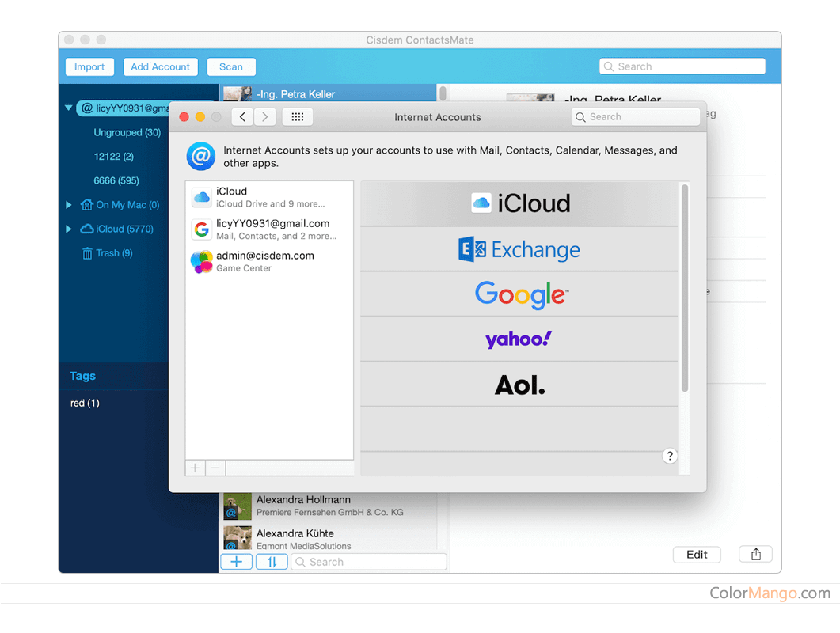The height and width of the screenshot is (633, 840).
Task: Choose Aol account provider
Action: point(519,384)
